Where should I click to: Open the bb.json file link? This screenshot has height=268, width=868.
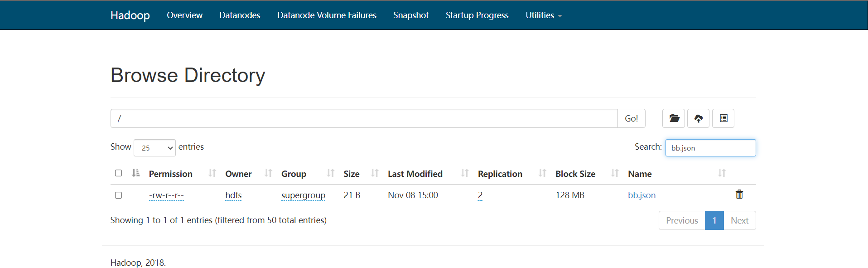click(x=641, y=195)
